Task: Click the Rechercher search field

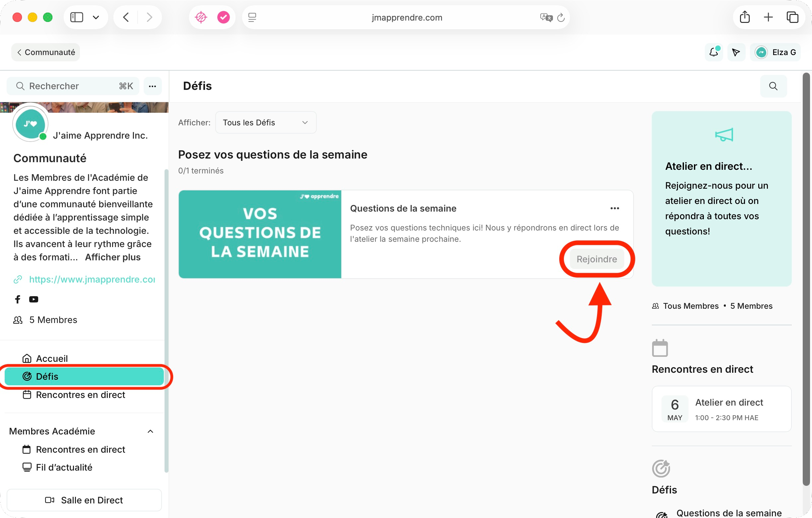Action: (73, 86)
